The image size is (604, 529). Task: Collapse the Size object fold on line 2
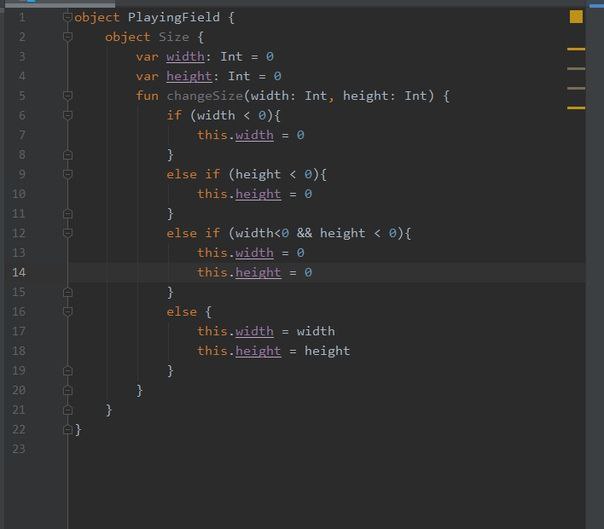click(x=67, y=37)
